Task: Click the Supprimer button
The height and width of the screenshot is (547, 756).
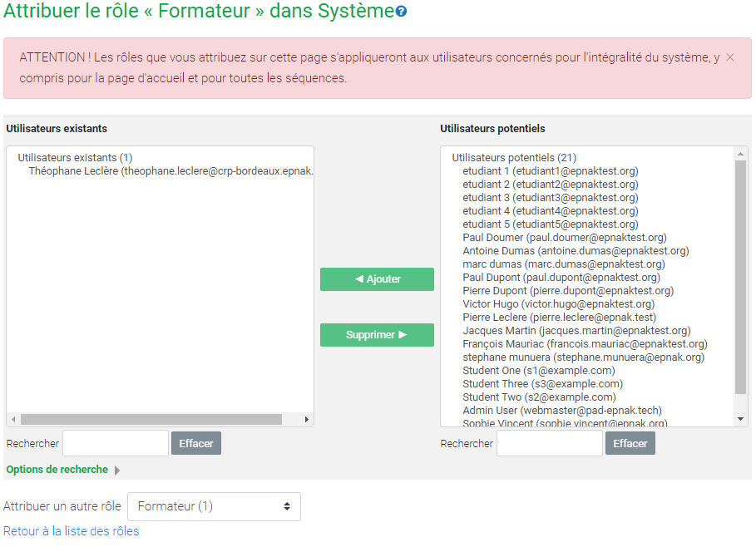Action: pyautogui.click(x=377, y=335)
